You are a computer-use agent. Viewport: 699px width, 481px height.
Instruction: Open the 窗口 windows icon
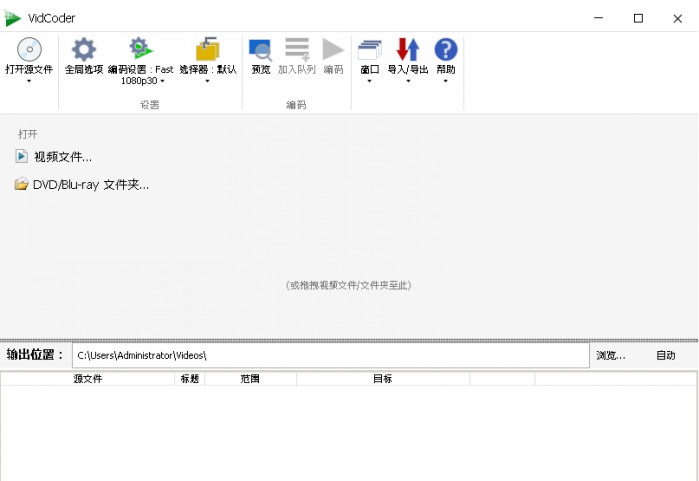point(370,49)
